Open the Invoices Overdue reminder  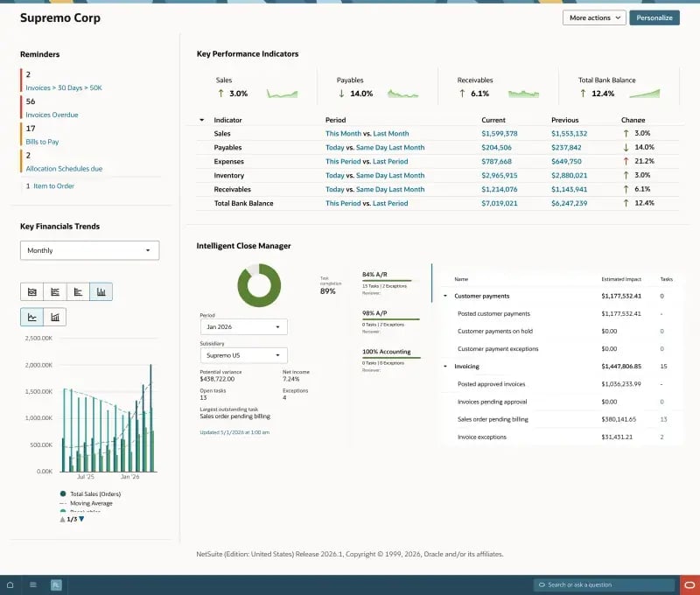pyautogui.click(x=52, y=115)
